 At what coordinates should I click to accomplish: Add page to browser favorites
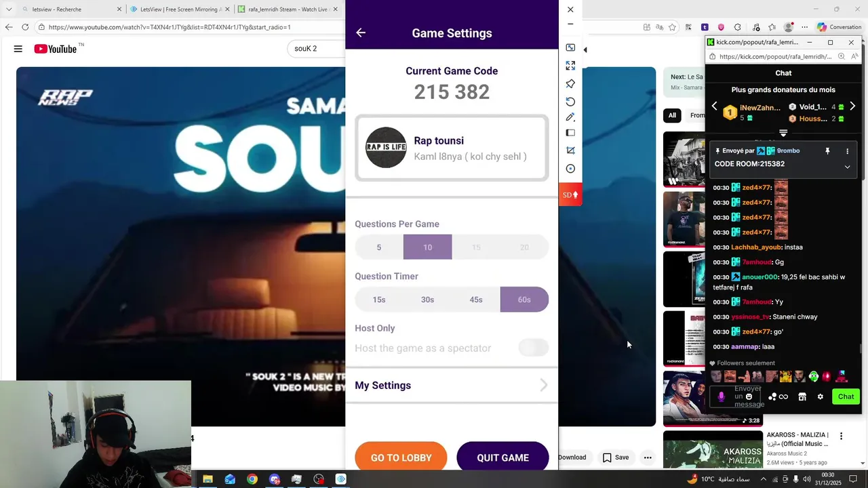pos(672,27)
